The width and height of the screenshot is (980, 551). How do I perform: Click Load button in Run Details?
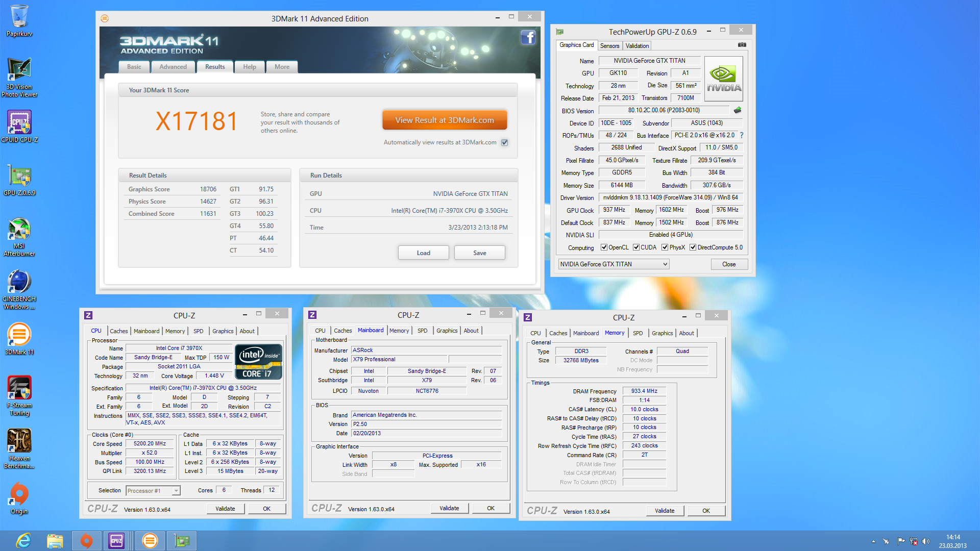423,253
